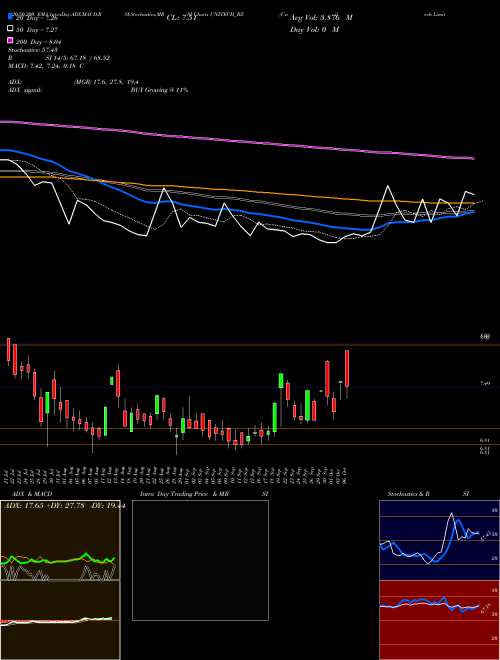Click the white 50 Day EMA legend swatch

pos(10,29)
